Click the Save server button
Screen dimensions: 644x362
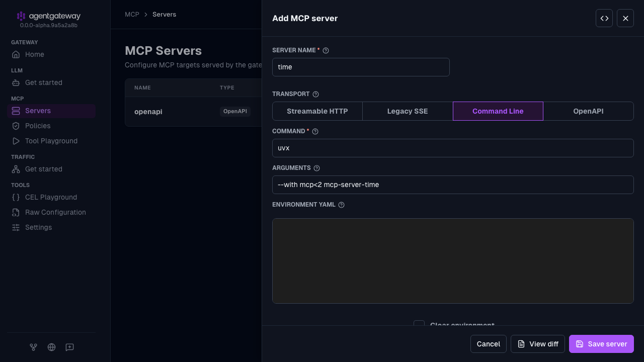coord(601,344)
